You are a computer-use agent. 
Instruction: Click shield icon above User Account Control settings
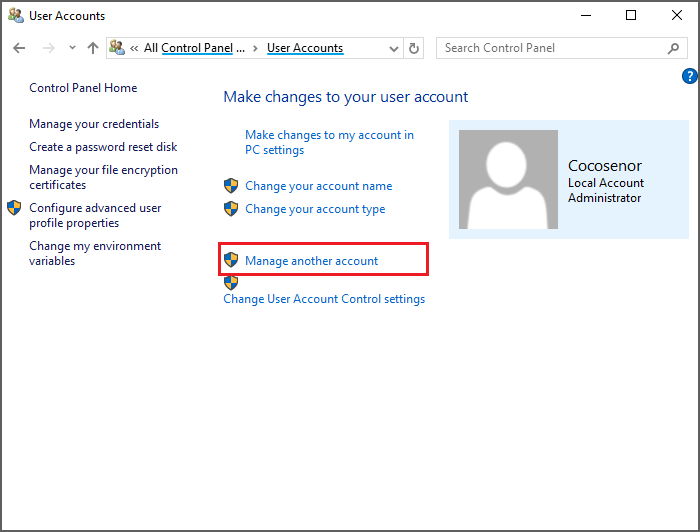(x=231, y=283)
